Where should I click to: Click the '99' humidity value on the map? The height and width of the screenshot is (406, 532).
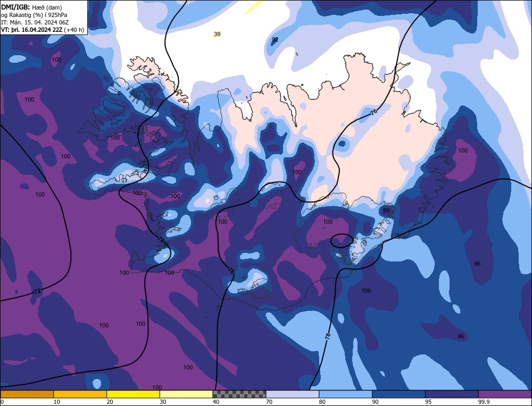coord(386,210)
